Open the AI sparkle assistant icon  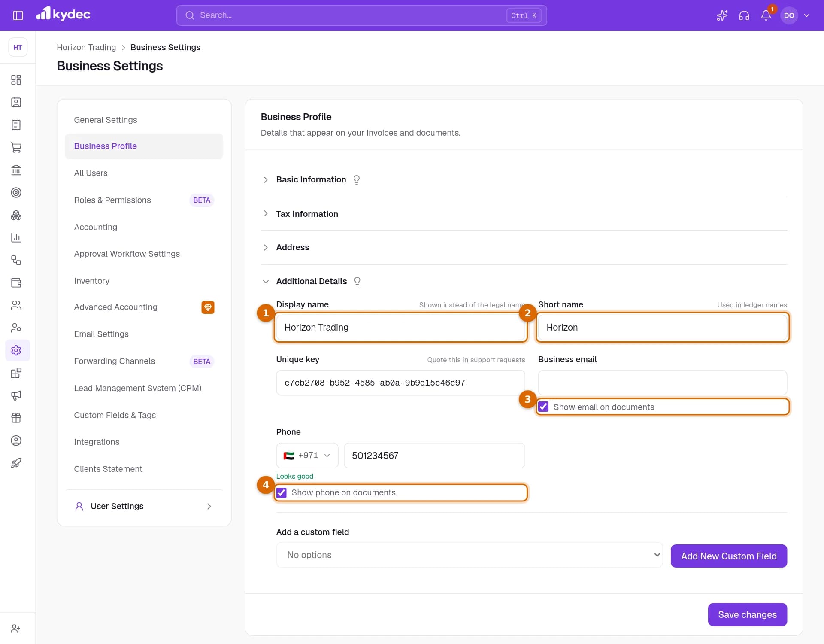pyautogui.click(x=722, y=15)
